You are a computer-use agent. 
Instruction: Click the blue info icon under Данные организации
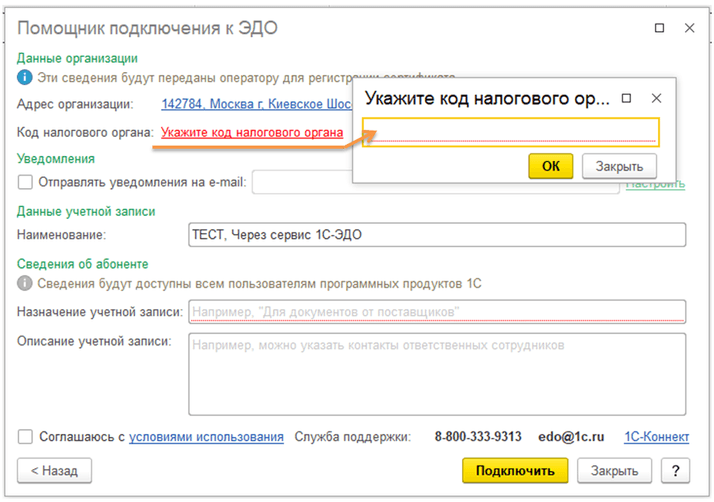point(25,77)
